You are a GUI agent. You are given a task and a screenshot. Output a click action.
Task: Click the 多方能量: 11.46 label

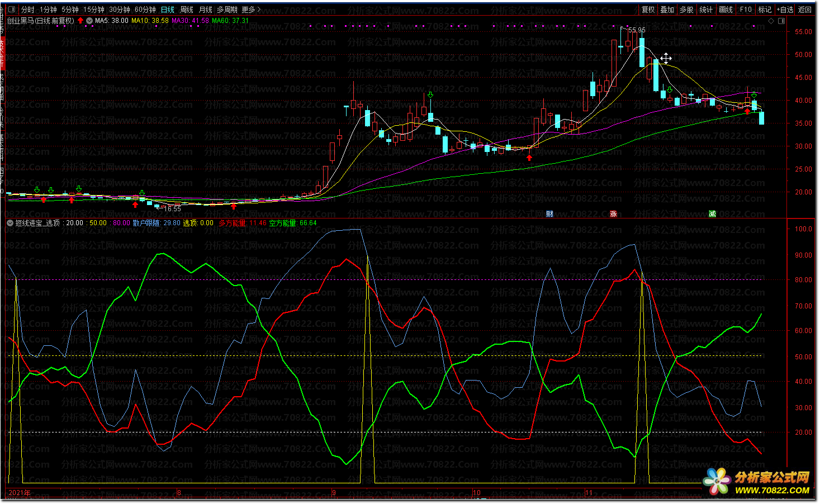(243, 223)
